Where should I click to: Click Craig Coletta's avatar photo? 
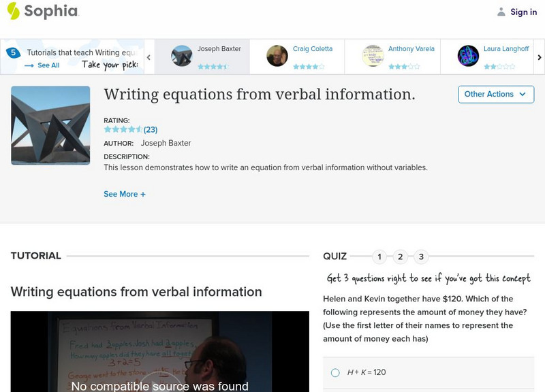click(277, 56)
